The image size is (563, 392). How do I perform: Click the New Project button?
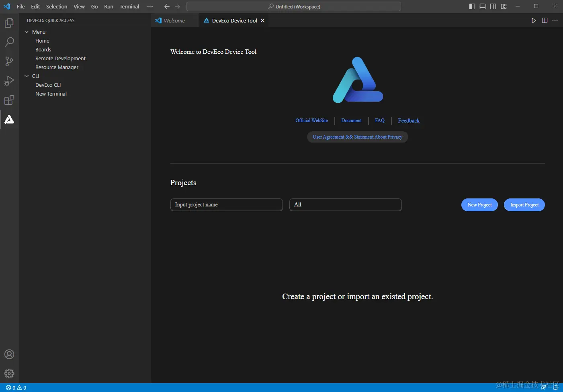click(479, 205)
